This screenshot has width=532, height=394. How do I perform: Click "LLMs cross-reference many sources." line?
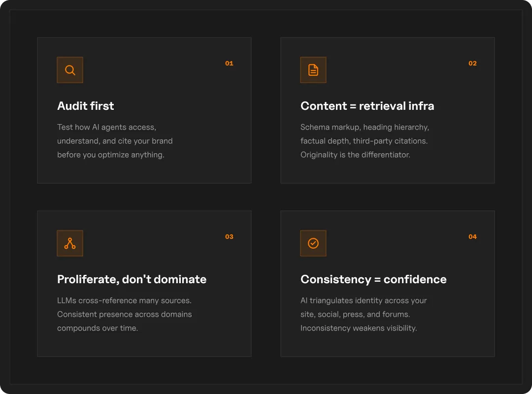(x=124, y=301)
